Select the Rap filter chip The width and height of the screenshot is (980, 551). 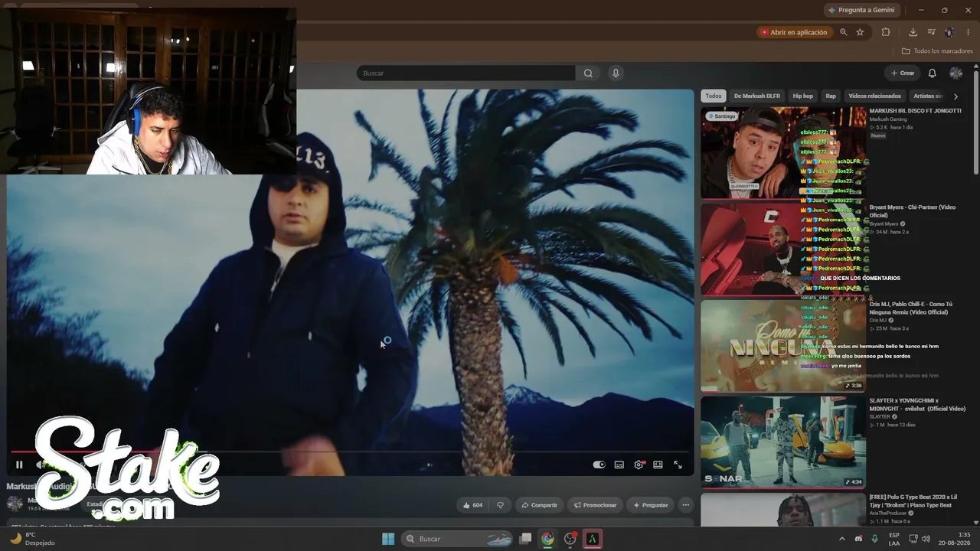click(831, 96)
